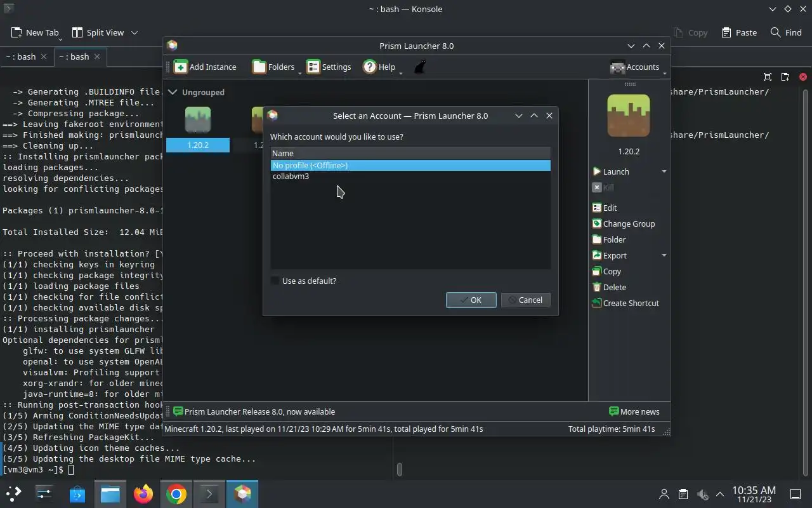Open System Settings from the taskbar
The image size is (812, 508).
[44, 493]
